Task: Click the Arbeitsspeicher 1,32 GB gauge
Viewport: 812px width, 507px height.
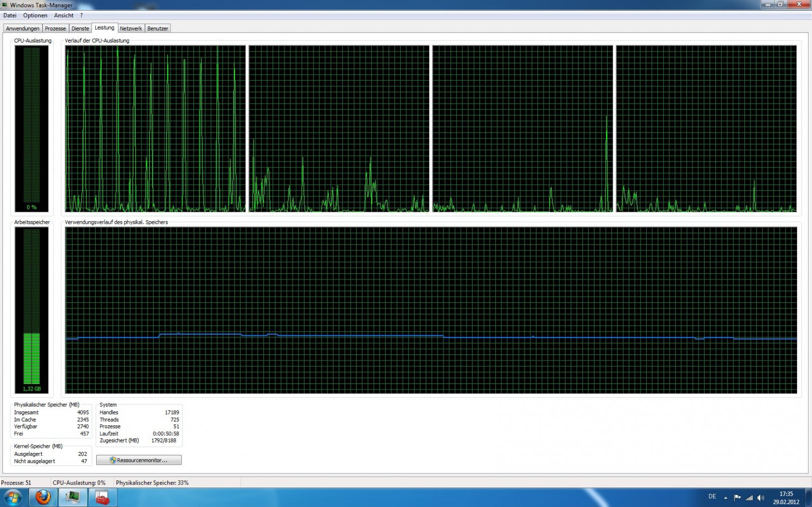Action: pyautogui.click(x=32, y=310)
